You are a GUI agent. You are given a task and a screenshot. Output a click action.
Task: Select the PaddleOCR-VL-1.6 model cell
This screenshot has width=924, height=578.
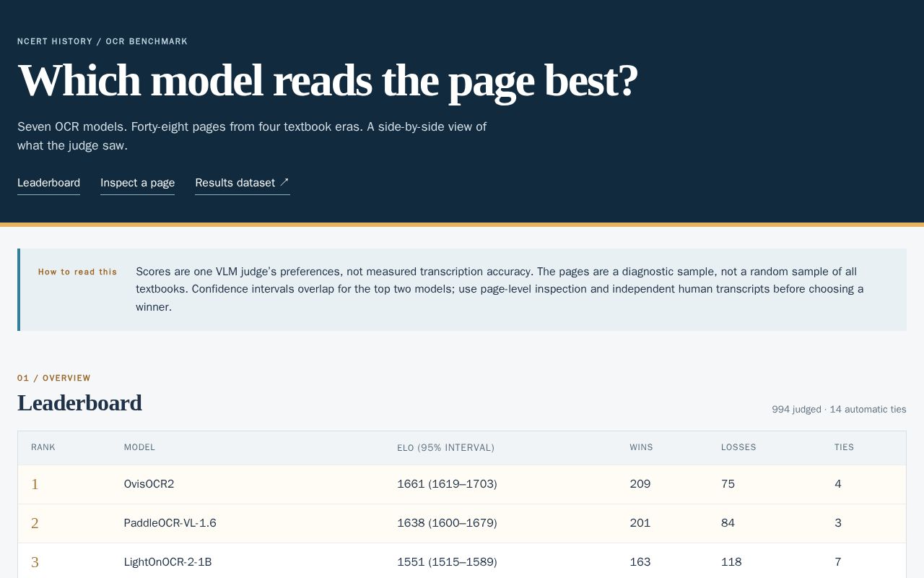click(x=170, y=523)
